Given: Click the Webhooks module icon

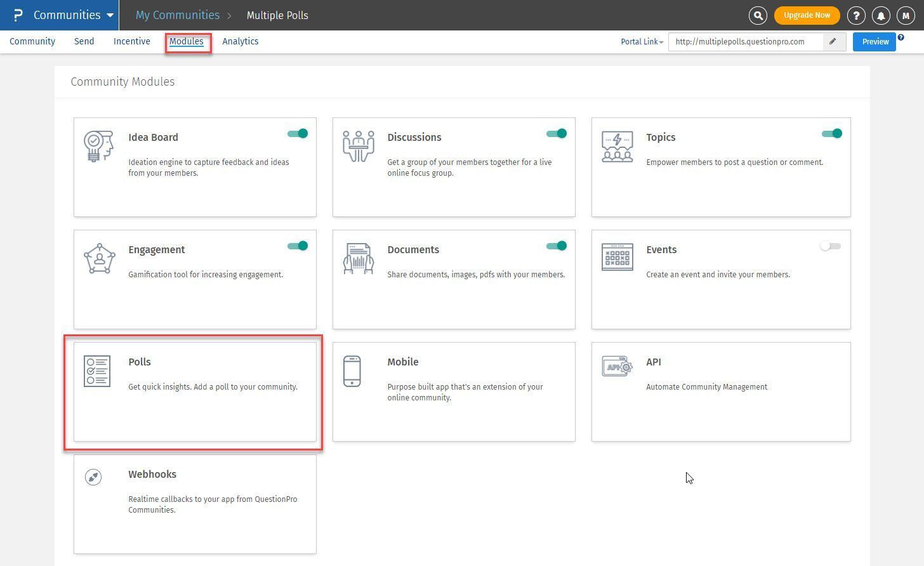Looking at the screenshot, I should (x=93, y=477).
